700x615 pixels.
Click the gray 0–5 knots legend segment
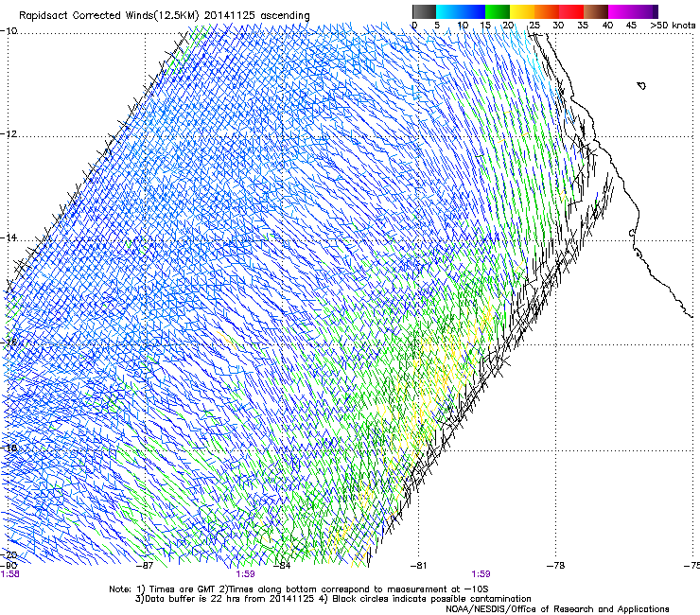pyautogui.click(x=424, y=11)
